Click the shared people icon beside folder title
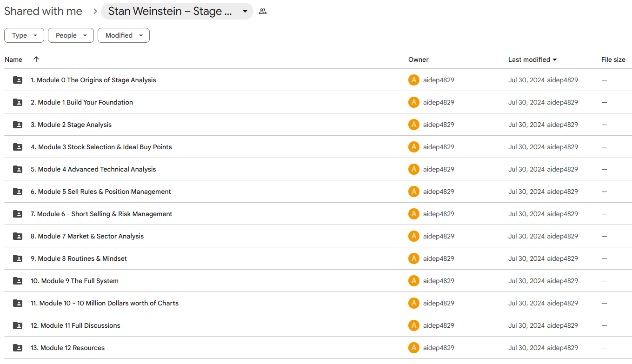This screenshot has width=632, height=364. 263,11
